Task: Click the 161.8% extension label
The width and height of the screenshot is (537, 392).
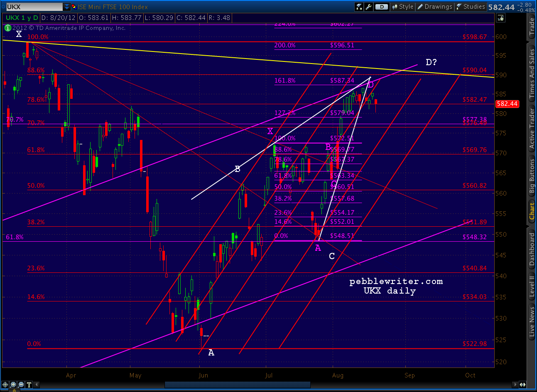Action: pyautogui.click(x=285, y=81)
